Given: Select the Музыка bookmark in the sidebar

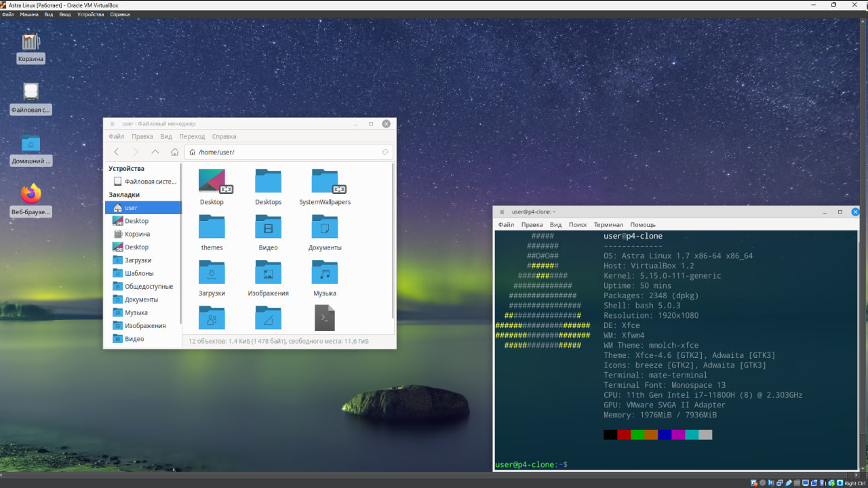Looking at the screenshot, I should pyautogui.click(x=143, y=312).
